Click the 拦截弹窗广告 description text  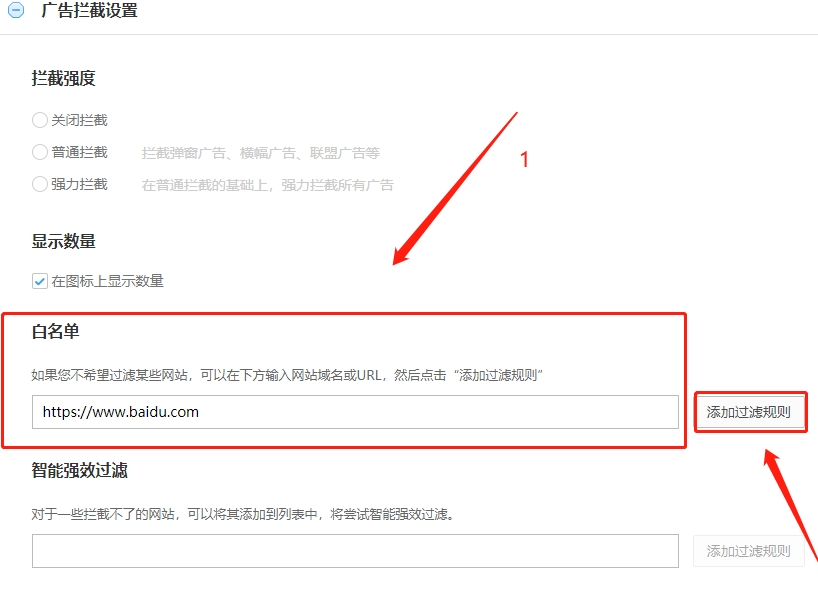[261, 153]
